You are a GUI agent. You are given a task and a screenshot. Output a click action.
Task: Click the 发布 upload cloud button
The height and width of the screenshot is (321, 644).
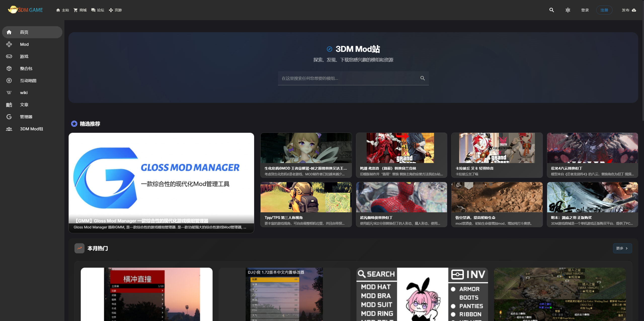629,10
